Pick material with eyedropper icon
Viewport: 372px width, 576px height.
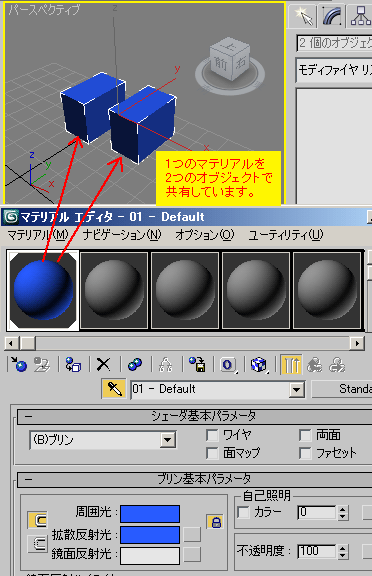point(114,389)
